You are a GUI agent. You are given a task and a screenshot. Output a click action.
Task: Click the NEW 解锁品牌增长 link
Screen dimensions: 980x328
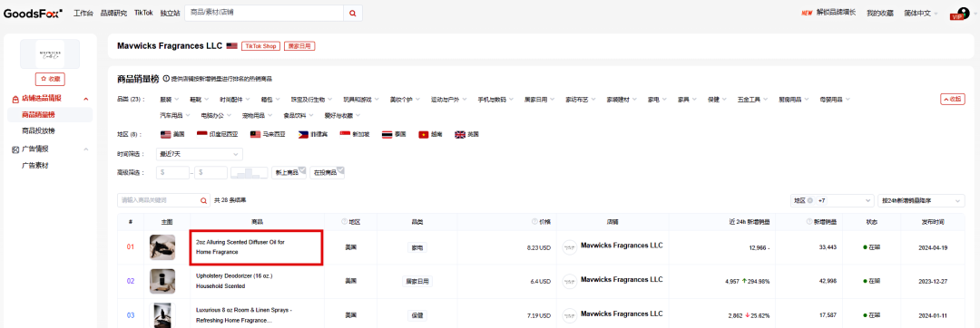pyautogui.click(x=828, y=13)
